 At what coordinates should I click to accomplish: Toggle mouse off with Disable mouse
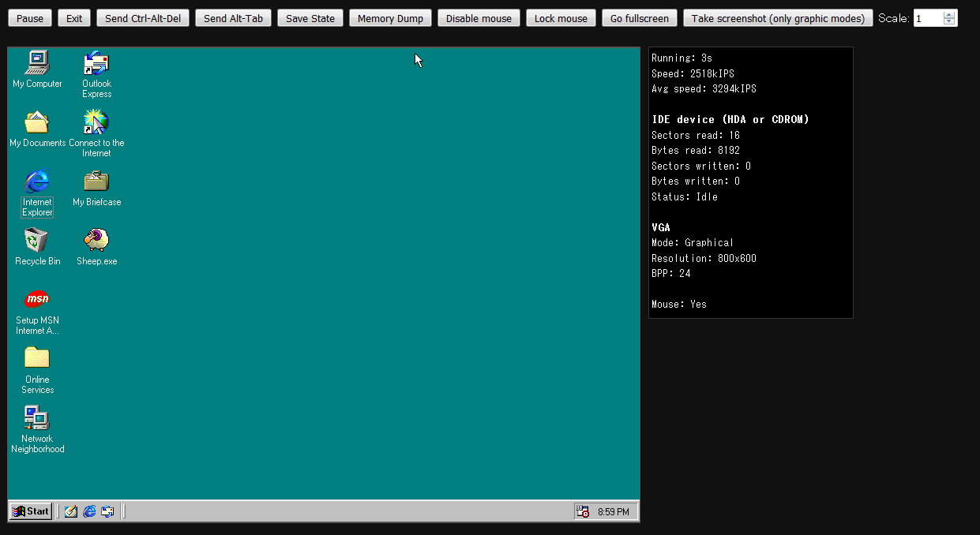(x=479, y=18)
